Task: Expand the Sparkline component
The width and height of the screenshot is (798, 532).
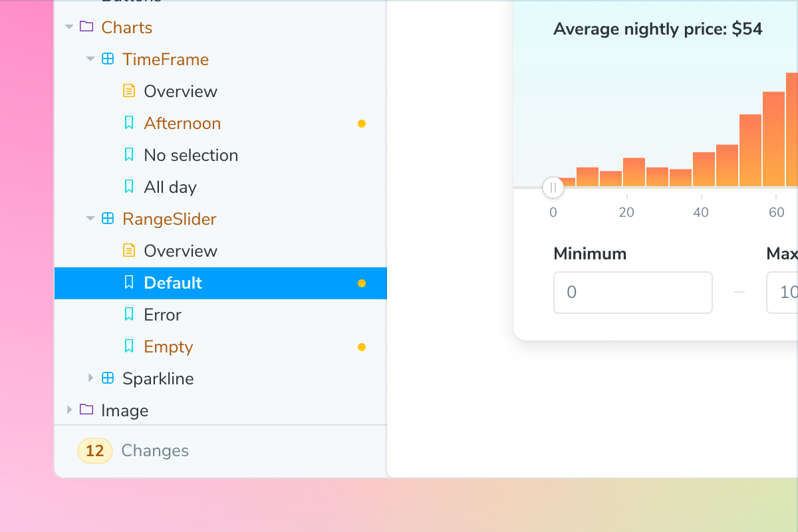Action: (90, 378)
